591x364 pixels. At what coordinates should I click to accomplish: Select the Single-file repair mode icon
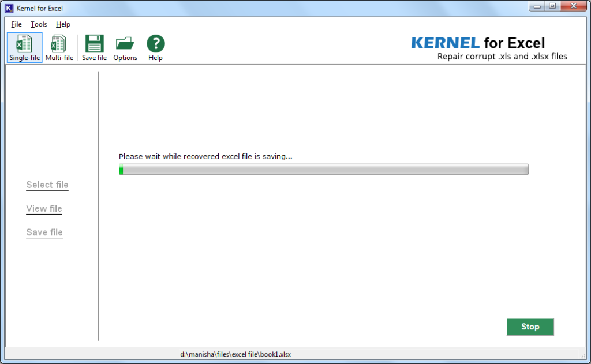pos(24,47)
